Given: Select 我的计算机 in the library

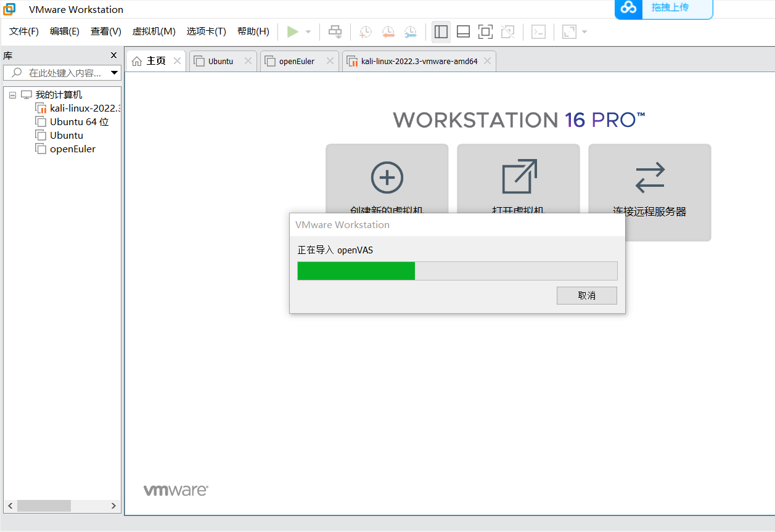Looking at the screenshot, I should coord(59,95).
